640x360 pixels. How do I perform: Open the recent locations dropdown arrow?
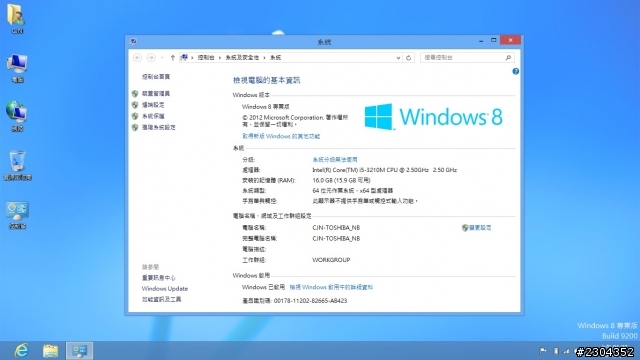click(162, 58)
